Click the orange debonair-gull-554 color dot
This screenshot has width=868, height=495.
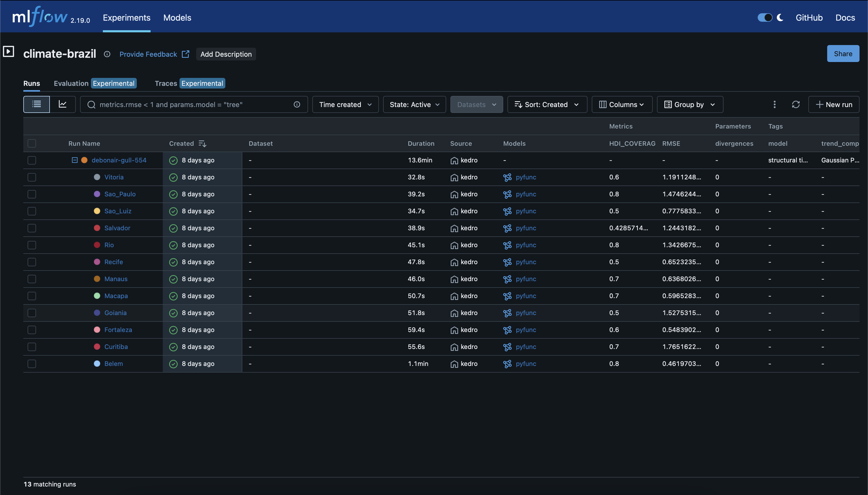click(x=84, y=160)
